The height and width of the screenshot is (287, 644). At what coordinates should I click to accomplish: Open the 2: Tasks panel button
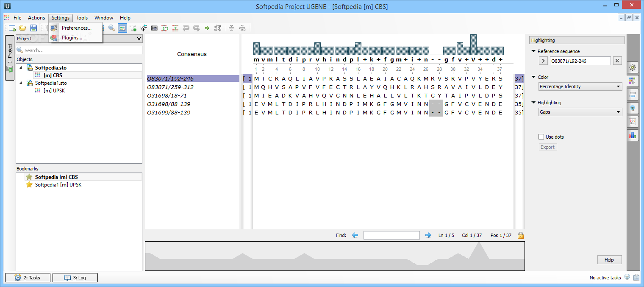click(28, 278)
